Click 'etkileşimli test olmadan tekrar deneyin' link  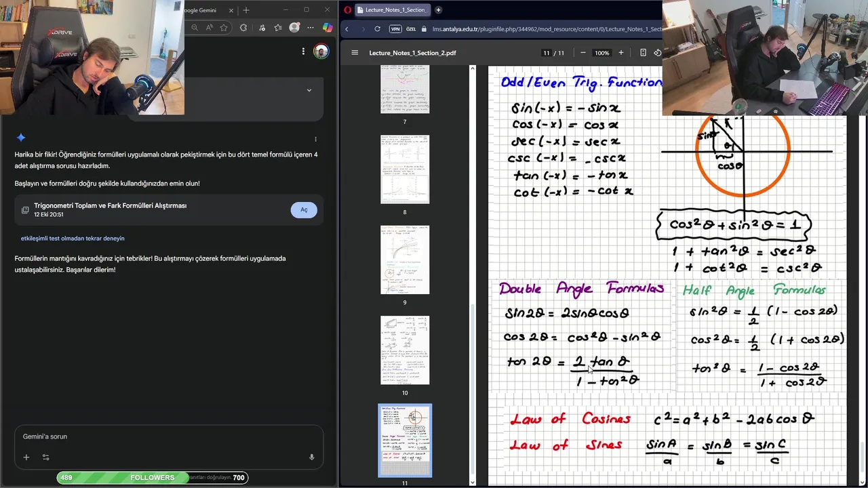coord(73,239)
